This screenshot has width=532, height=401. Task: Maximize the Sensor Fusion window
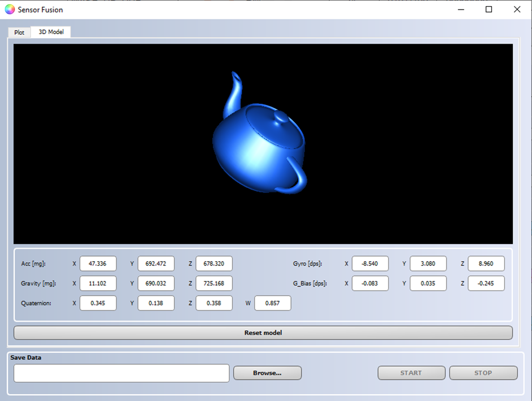[x=488, y=10]
